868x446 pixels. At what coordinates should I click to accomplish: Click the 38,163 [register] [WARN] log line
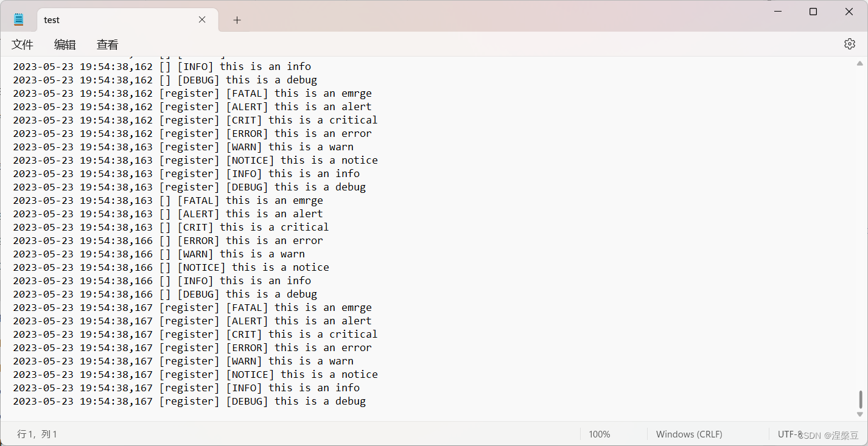click(x=183, y=147)
